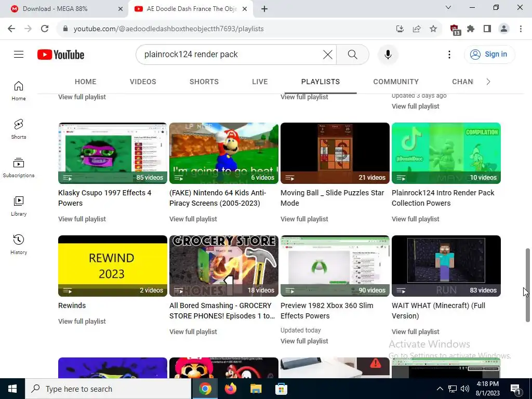Share this page from the address bar
Viewport: 532px width, 399px height.
coord(416,29)
